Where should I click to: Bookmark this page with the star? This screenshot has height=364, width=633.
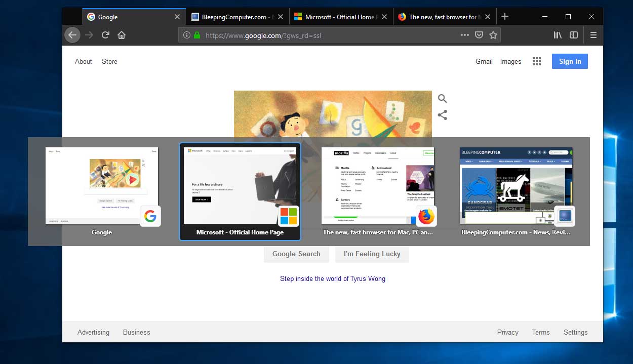[x=493, y=35]
